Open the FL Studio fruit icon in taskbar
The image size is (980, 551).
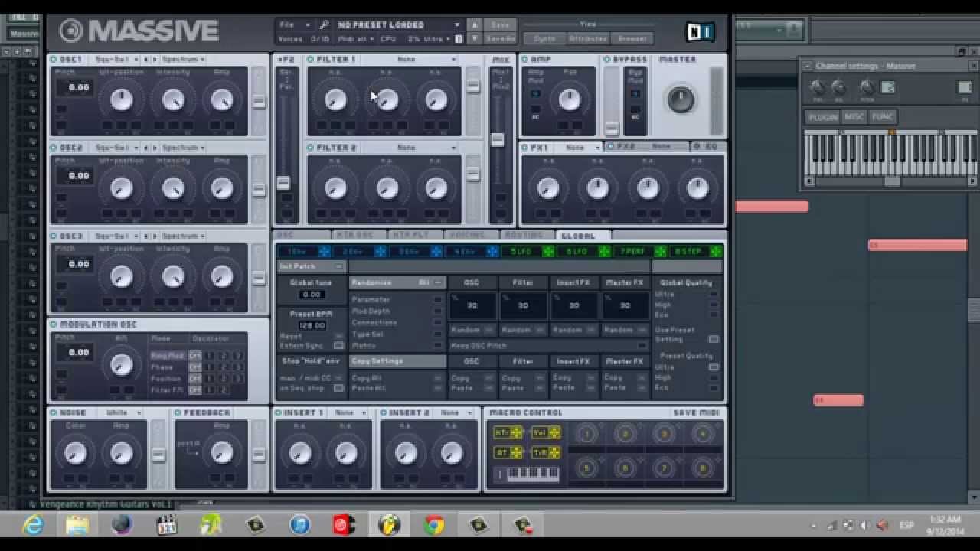click(389, 525)
